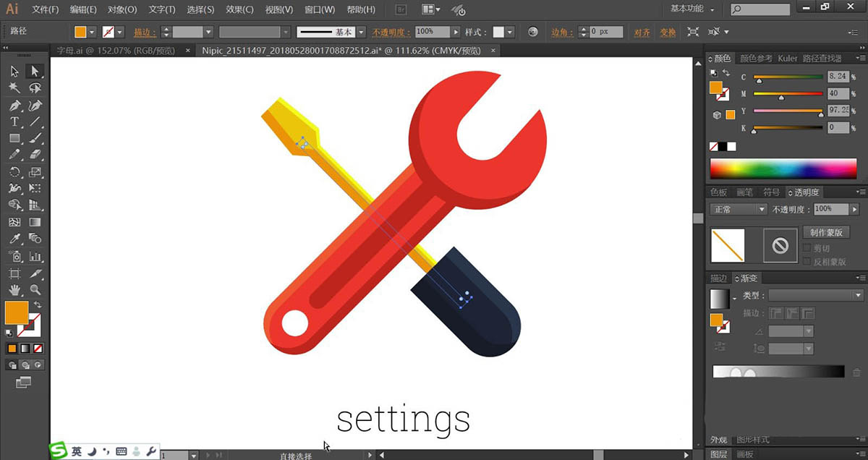Click the CMYK color spectrum bar
The height and width of the screenshot is (460, 868).
pyautogui.click(x=783, y=169)
